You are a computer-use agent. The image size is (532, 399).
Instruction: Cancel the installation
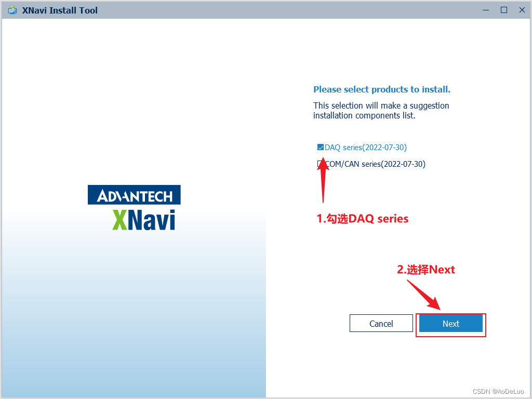381,323
